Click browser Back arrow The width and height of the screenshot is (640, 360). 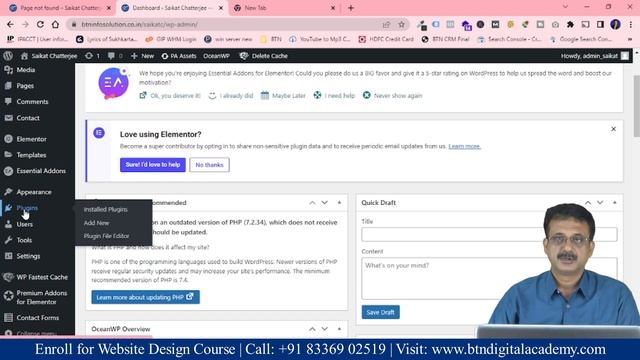(x=10, y=24)
